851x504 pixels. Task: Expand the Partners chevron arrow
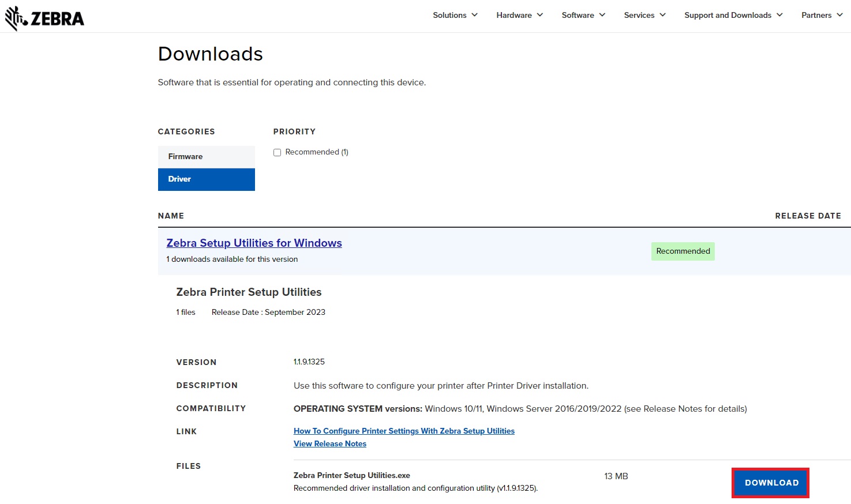click(839, 15)
